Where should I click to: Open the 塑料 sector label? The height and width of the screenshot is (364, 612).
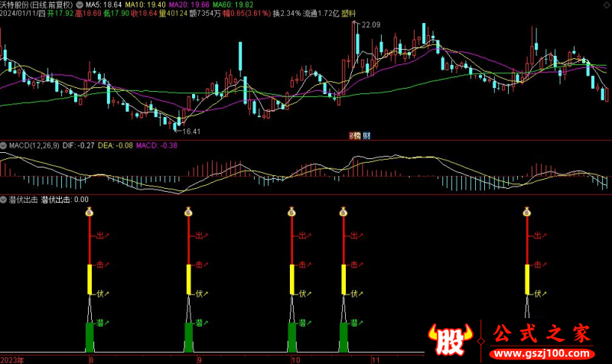[x=349, y=14]
